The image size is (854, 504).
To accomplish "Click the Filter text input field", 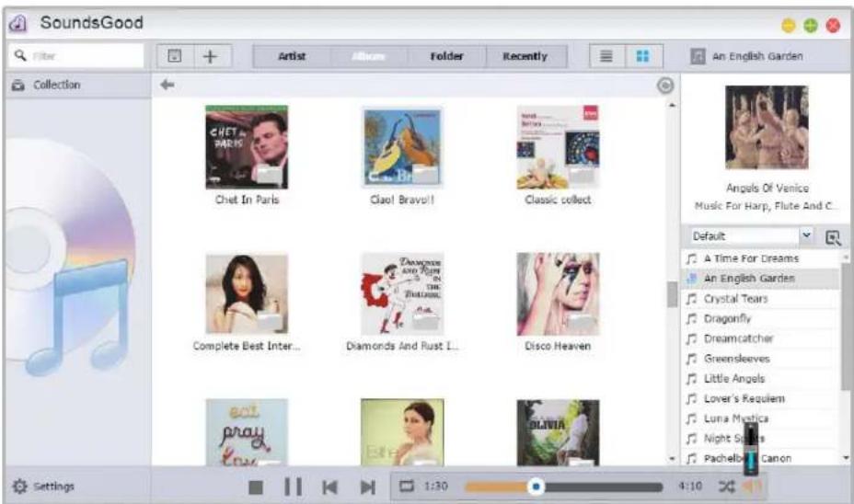I will (x=76, y=55).
